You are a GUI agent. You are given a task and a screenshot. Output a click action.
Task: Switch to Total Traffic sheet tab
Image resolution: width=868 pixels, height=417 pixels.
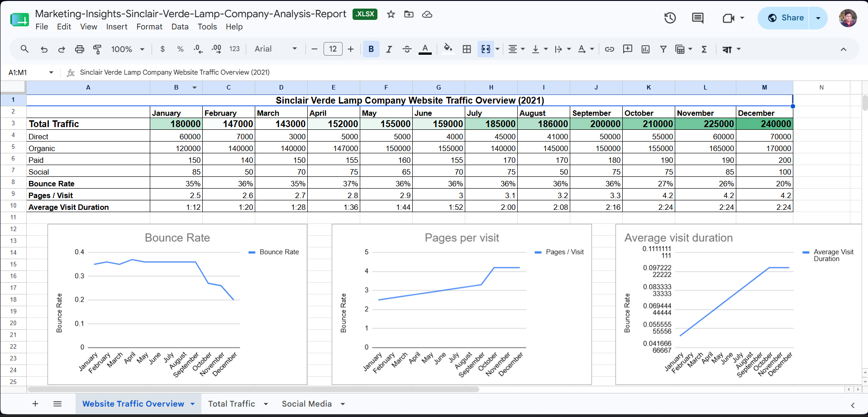(x=231, y=404)
